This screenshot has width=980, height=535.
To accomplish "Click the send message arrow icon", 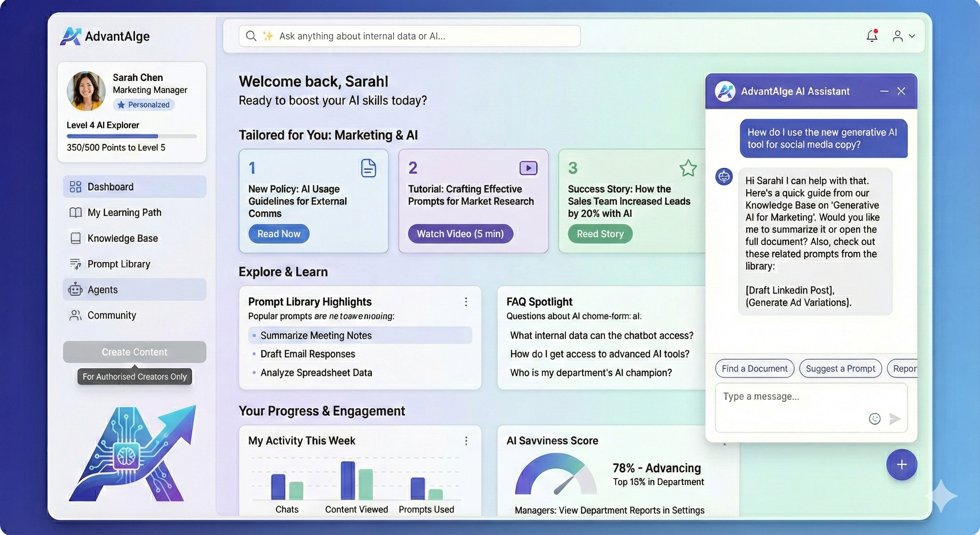I will click(895, 419).
